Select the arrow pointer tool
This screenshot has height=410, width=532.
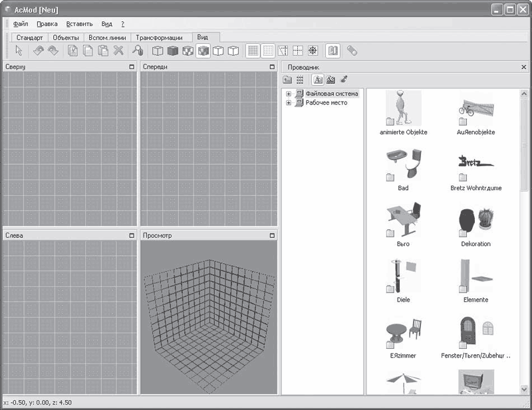click(19, 51)
